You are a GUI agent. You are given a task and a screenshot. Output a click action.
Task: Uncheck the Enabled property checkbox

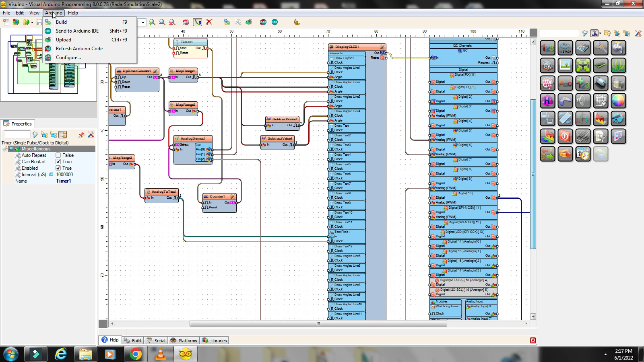click(58, 168)
